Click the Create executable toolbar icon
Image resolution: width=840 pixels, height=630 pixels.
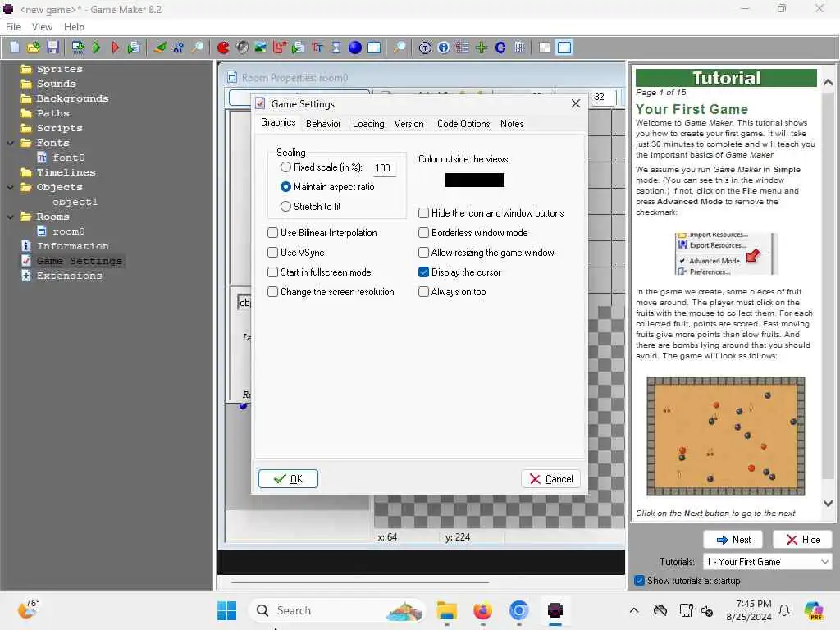tap(78, 48)
